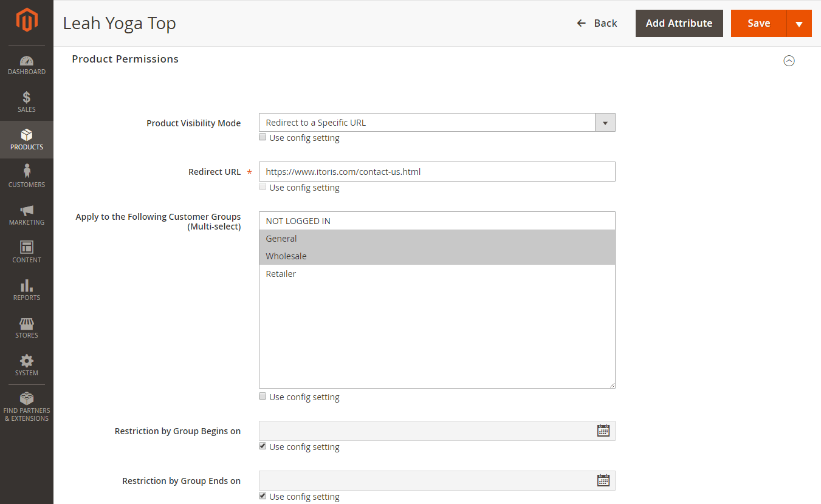Uncheck Use config setting for Restriction by Group Begins on

(x=263, y=446)
